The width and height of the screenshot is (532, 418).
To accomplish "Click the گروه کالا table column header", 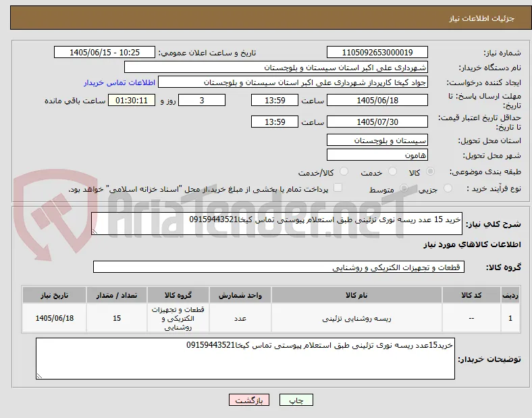I will (x=178, y=295).
